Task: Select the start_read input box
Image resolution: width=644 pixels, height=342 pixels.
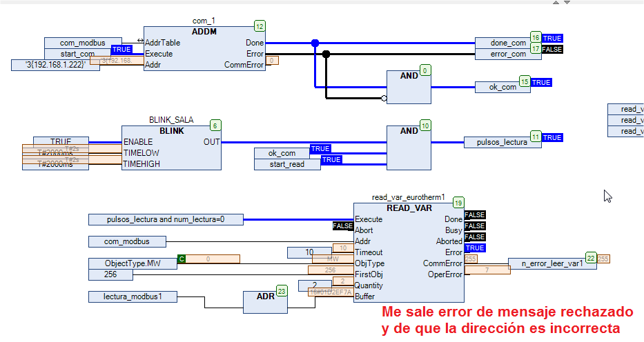Action: (287, 164)
